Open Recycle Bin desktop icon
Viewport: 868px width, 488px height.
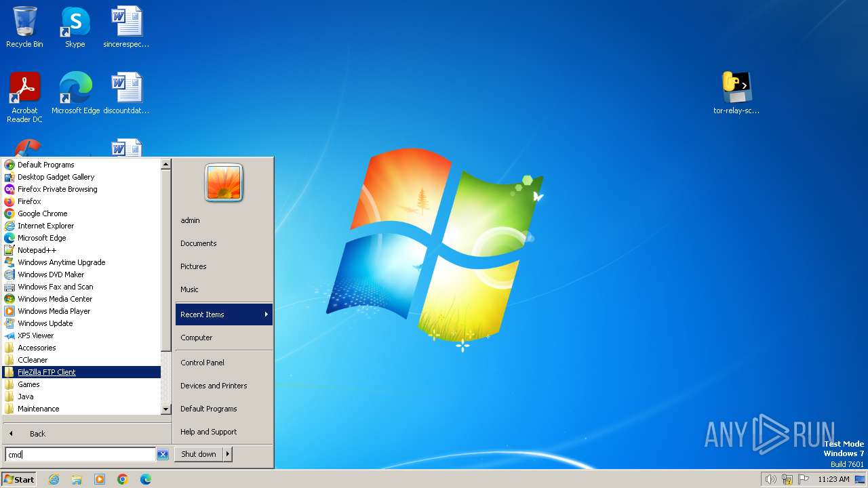[x=24, y=27]
